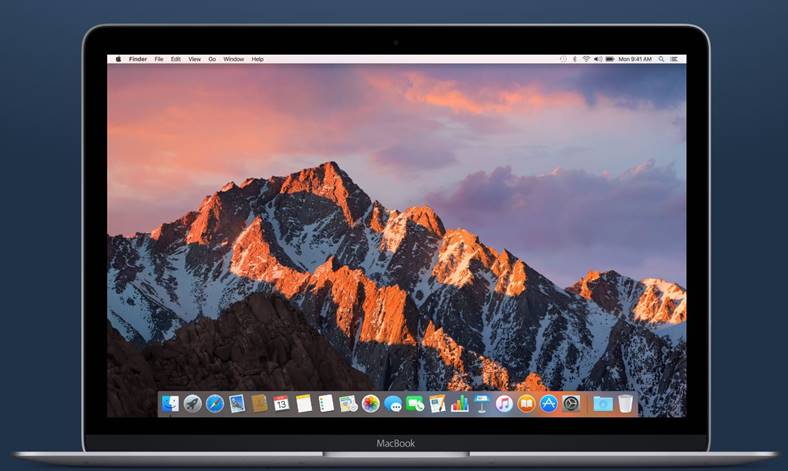Open Calendar icon showing 13
Screen dimensions: 788x471
click(281, 404)
